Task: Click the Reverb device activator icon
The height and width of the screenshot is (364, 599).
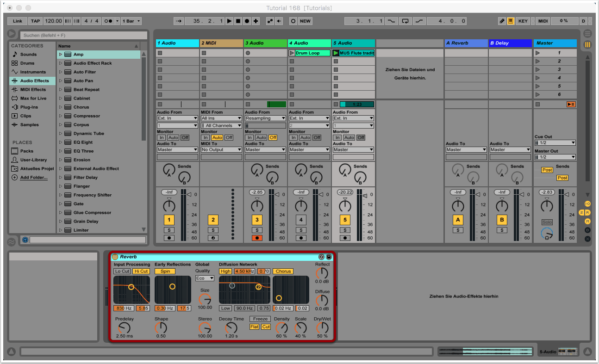Action: coord(115,257)
